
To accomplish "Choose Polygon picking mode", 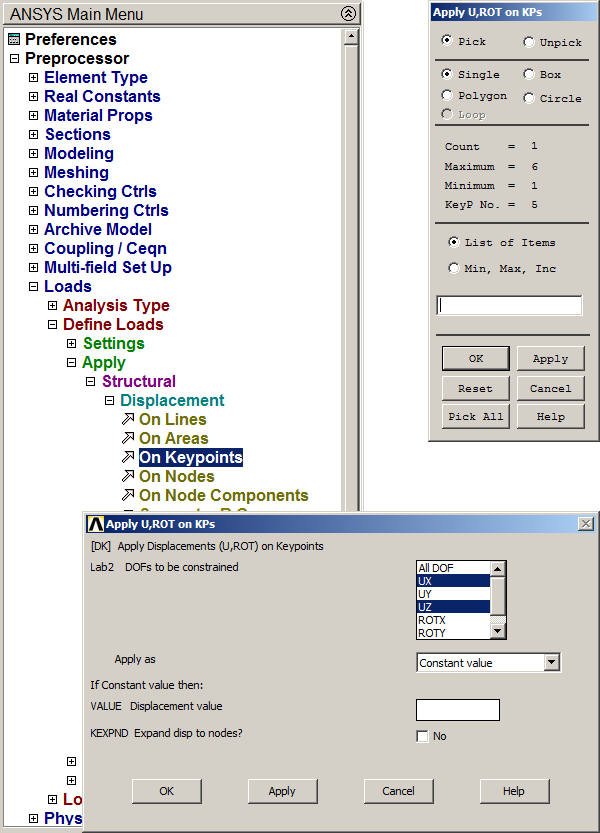I will (447, 95).
